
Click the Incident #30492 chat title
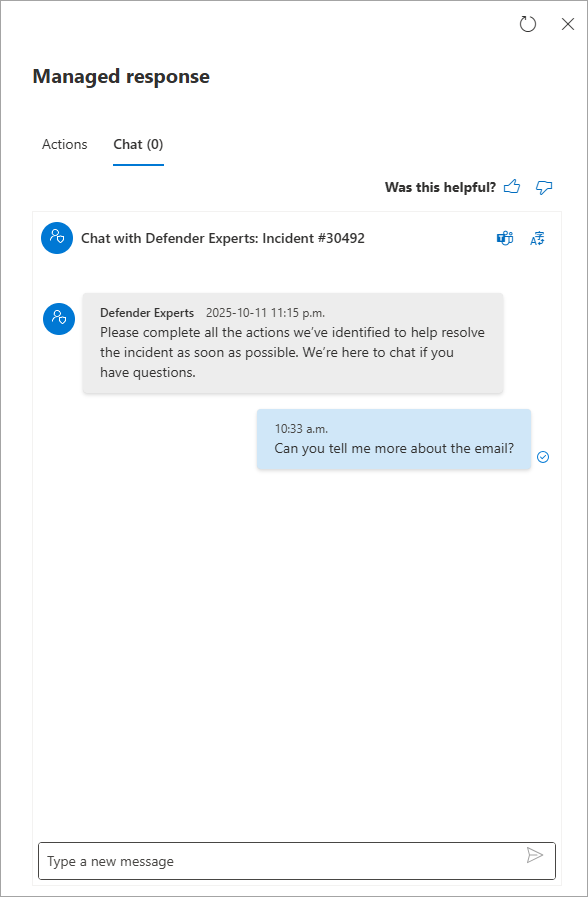[223, 239]
